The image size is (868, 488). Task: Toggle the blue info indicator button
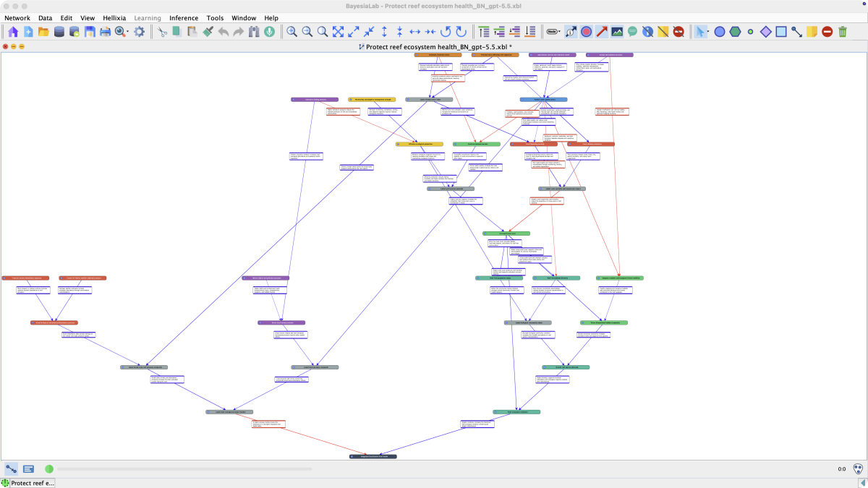point(648,32)
